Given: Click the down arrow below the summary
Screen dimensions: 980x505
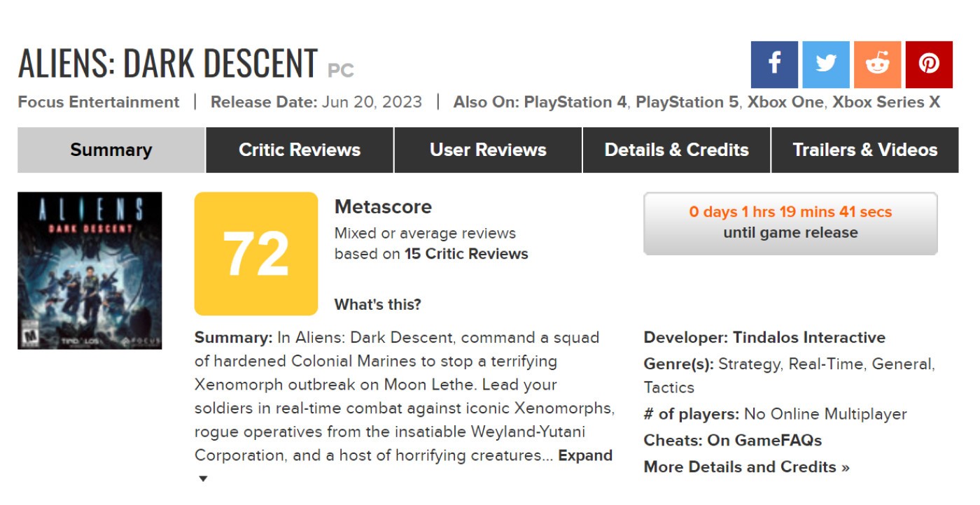Looking at the screenshot, I should (203, 479).
